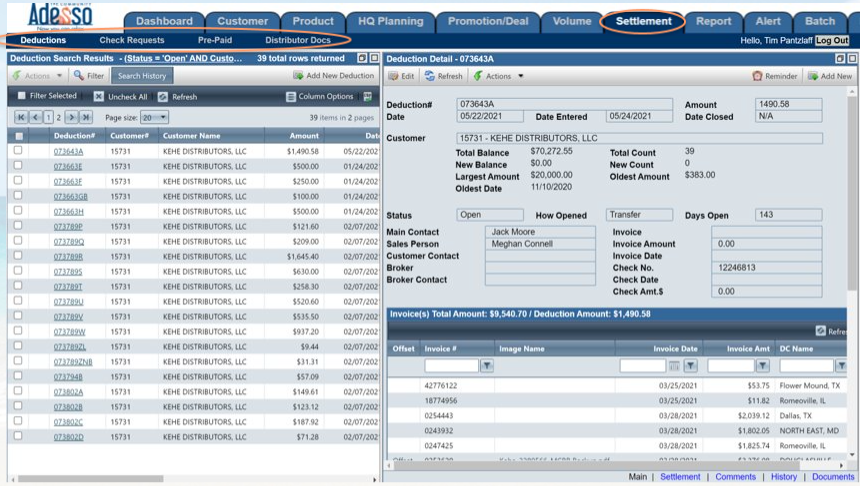The image size is (860, 486).
Task: Switch to the Report tab
Action: point(713,21)
